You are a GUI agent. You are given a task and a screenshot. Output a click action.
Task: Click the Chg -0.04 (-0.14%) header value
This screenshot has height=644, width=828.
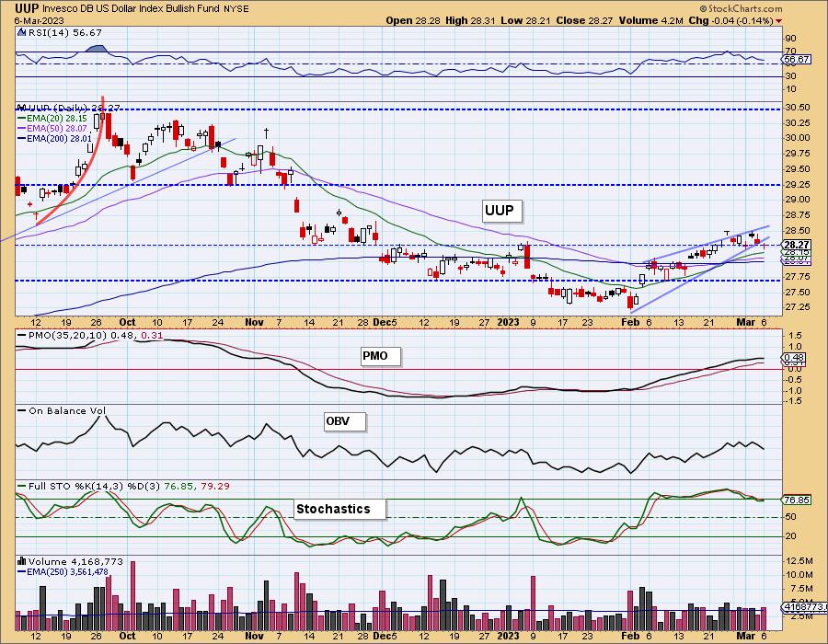point(730,20)
